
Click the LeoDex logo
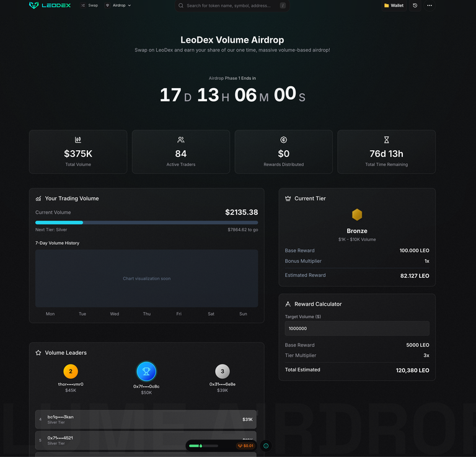(x=50, y=5)
